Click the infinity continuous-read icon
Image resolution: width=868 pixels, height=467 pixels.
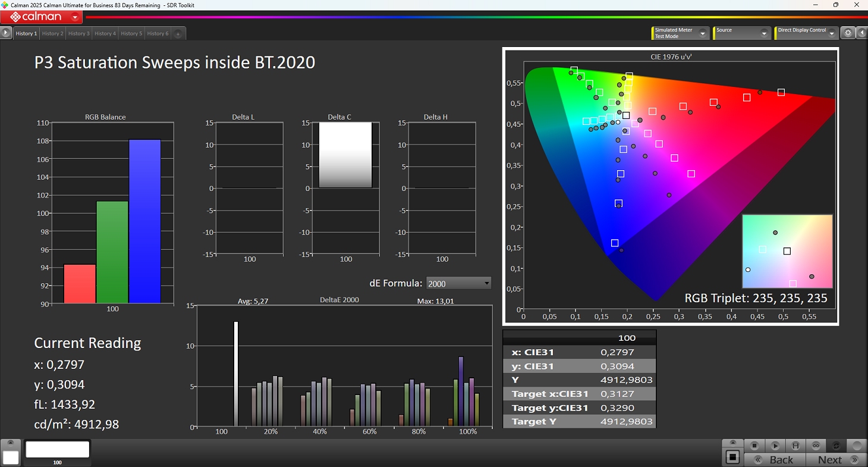click(816, 446)
